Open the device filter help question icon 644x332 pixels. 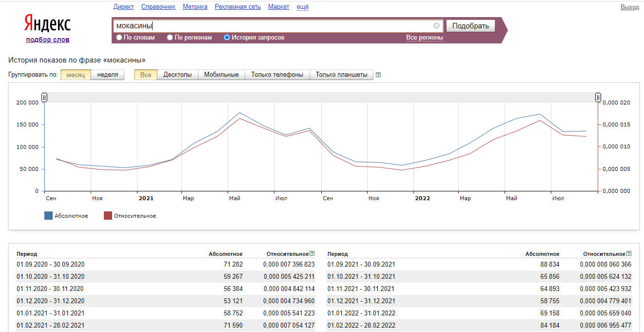pos(378,75)
